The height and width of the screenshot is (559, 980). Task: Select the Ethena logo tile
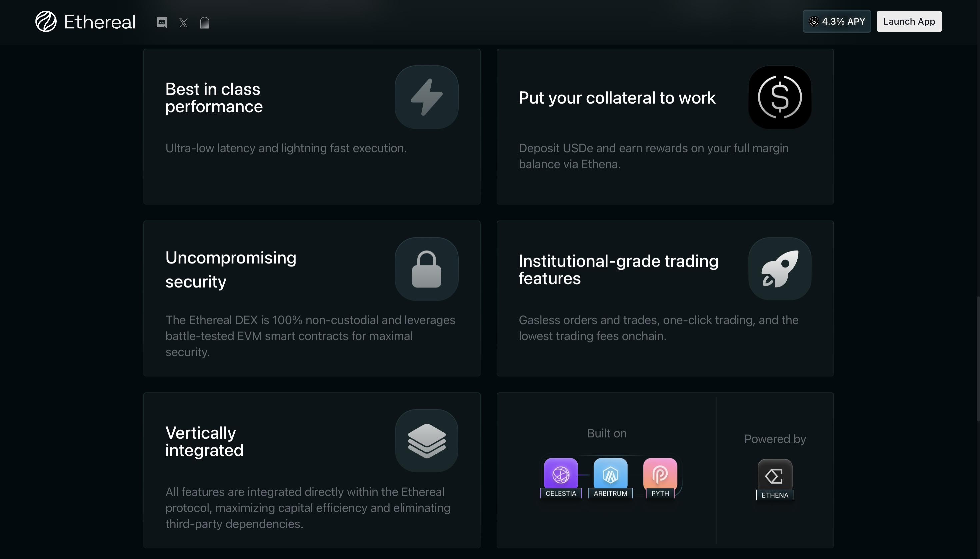point(774,476)
